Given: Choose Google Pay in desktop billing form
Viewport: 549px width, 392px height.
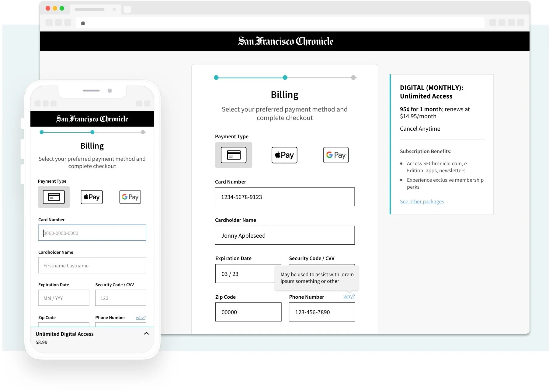Looking at the screenshot, I should (336, 155).
